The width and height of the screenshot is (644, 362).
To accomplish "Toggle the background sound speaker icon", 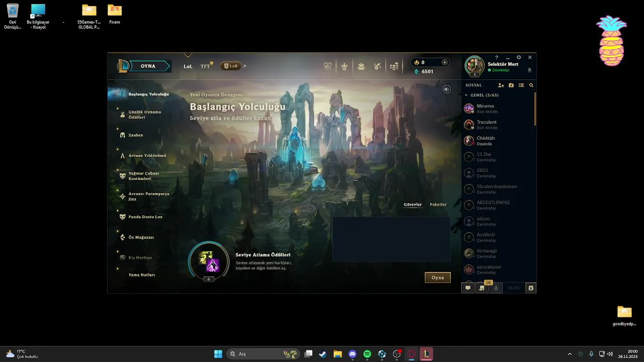I will click(x=446, y=89).
